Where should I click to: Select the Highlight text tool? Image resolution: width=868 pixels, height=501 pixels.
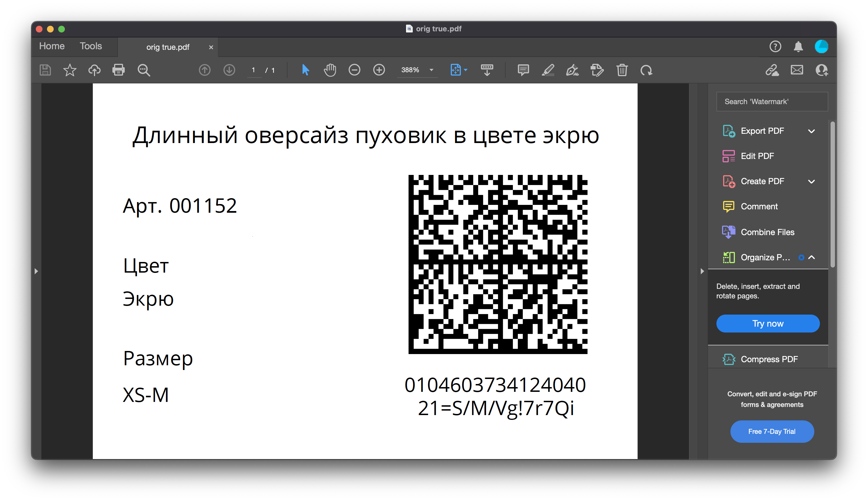(x=549, y=70)
